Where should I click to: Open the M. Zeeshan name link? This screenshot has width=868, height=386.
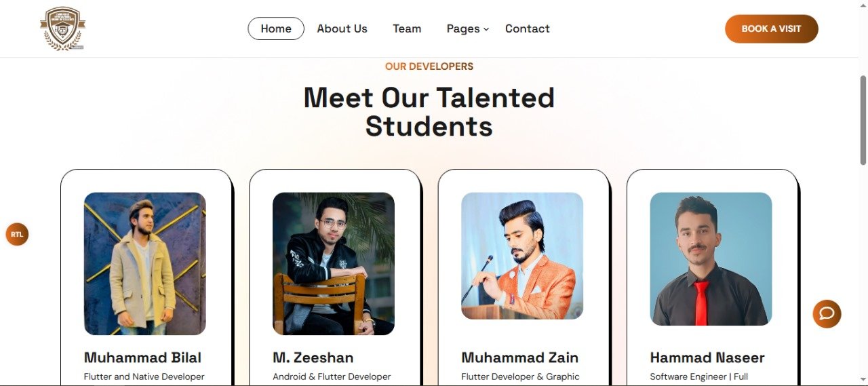[x=313, y=358]
